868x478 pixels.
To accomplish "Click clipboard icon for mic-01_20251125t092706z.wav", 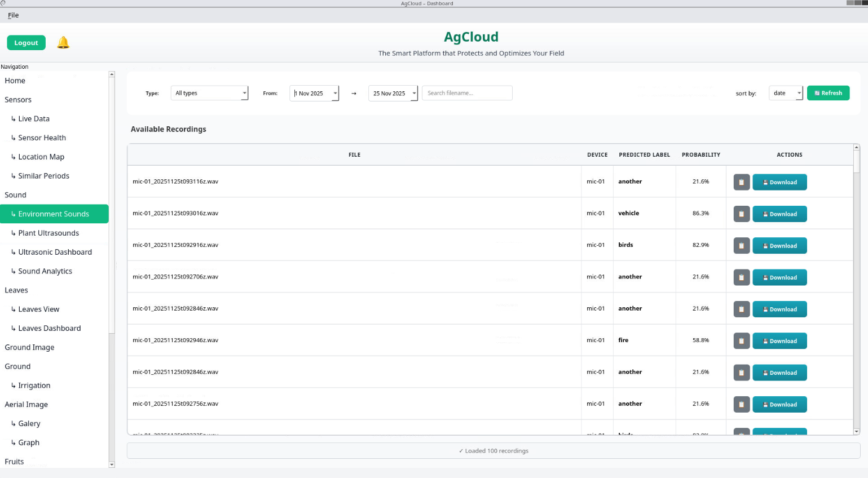I will coord(741,277).
